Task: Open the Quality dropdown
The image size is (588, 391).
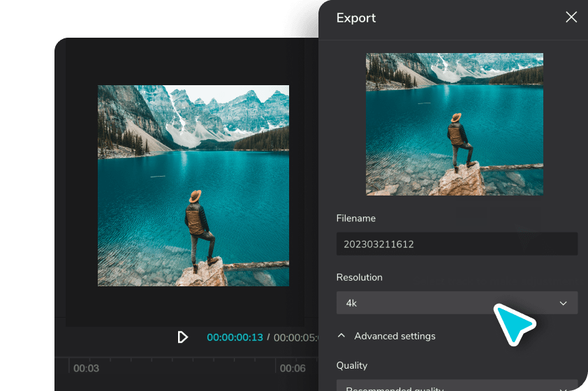Action: (457, 386)
